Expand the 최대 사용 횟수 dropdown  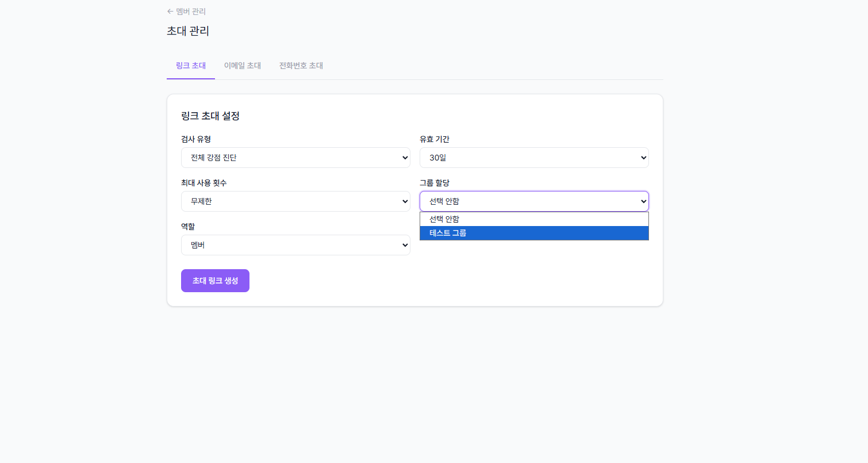pyautogui.click(x=295, y=201)
